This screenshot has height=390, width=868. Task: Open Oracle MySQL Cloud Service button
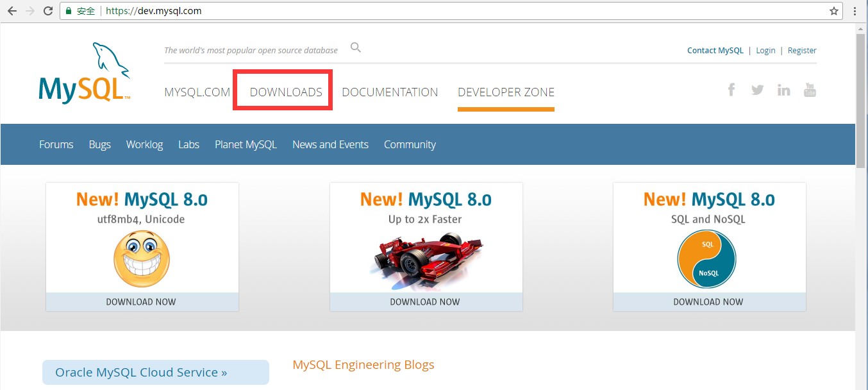tap(156, 372)
